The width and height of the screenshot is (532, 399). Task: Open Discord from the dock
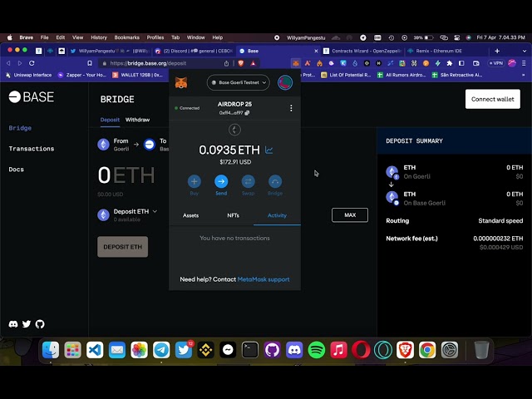pos(294,350)
